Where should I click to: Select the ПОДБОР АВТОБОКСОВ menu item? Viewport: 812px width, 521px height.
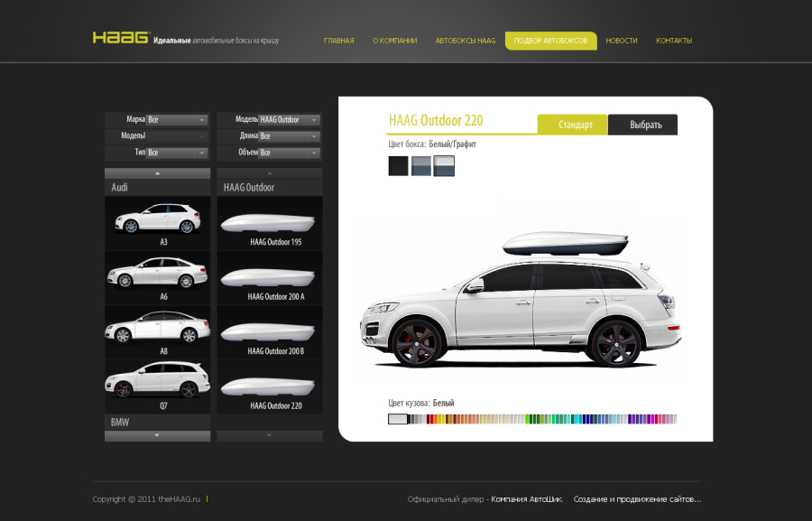(x=550, y=41)
